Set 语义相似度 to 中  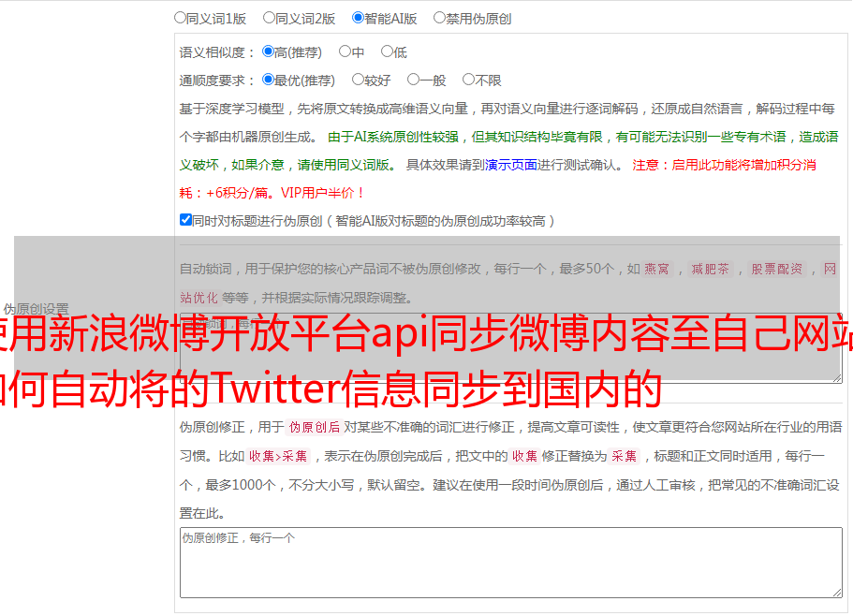[x=345, y=51]
